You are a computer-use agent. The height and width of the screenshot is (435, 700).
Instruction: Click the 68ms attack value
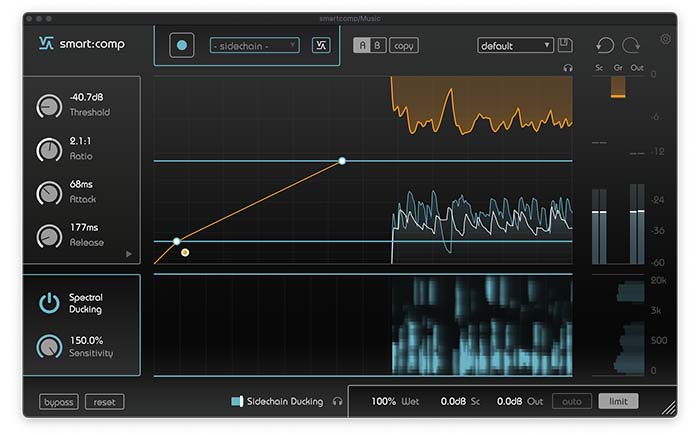81,184
